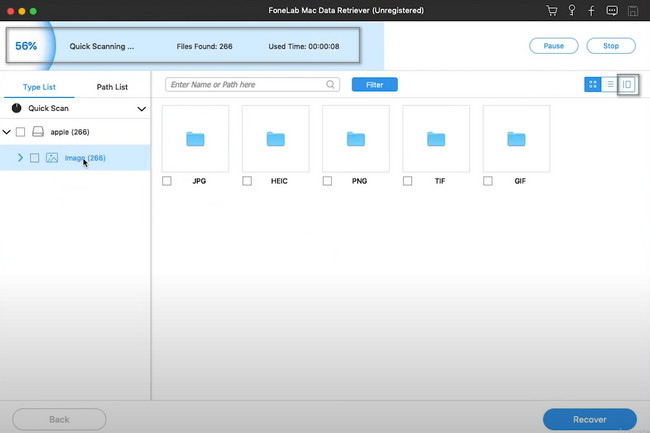Tick the HEIC checkbox
The width and height of the screenshot is (650, 433).
pos(247,181)
